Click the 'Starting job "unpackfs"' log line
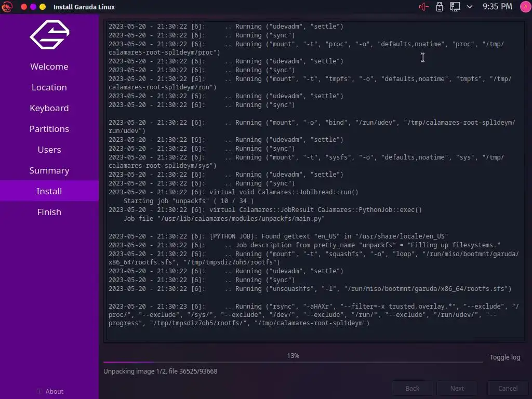 (188, 201)
